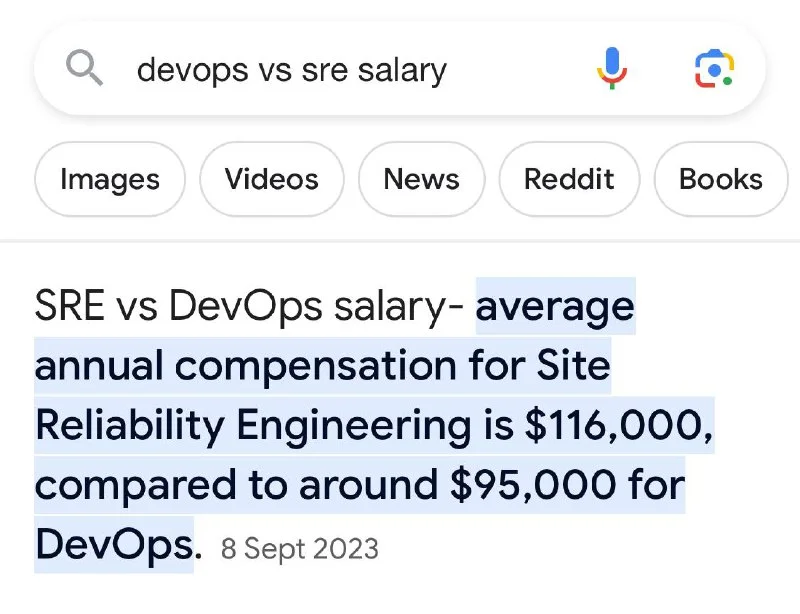
Task: Tap the highlighted word 'average'
Action: point(555,306)
